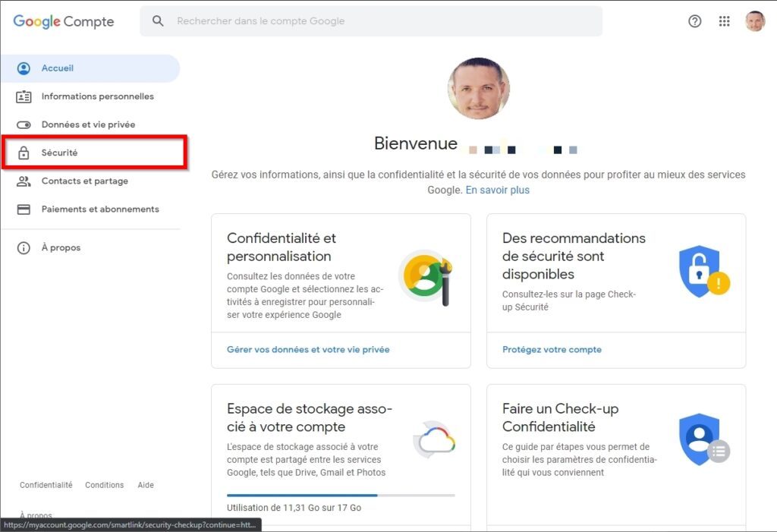Click the profile avatar in top right corner
Screen dimensions: 777x532
coord(755,20)
